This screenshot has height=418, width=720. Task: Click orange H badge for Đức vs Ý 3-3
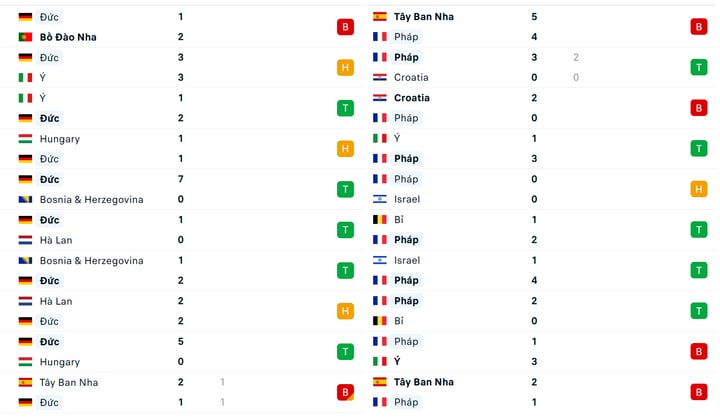(x=345, y=68)
